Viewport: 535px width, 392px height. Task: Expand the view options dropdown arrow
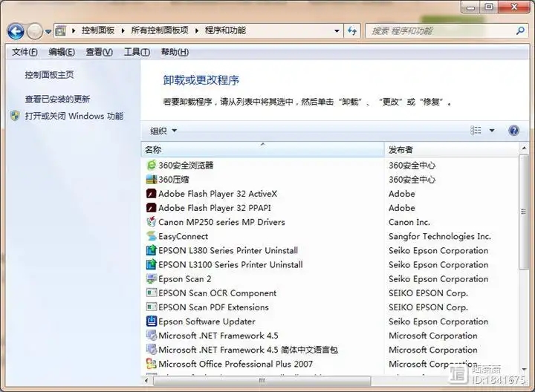(492, 130)
